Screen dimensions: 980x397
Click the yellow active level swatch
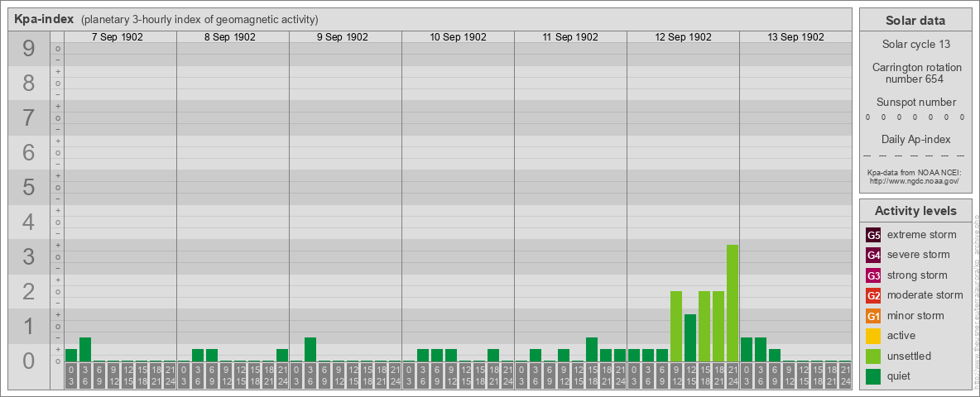(x=873, y=336)
